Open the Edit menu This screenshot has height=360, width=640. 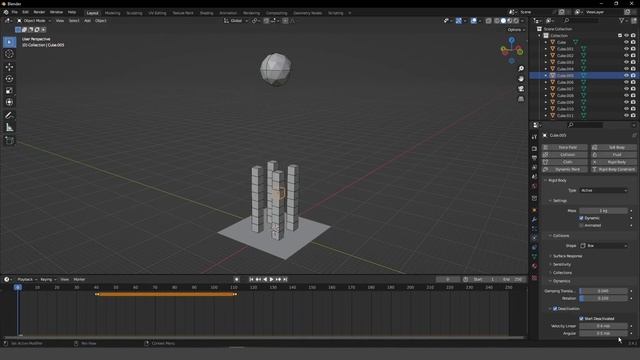point(26,12)
